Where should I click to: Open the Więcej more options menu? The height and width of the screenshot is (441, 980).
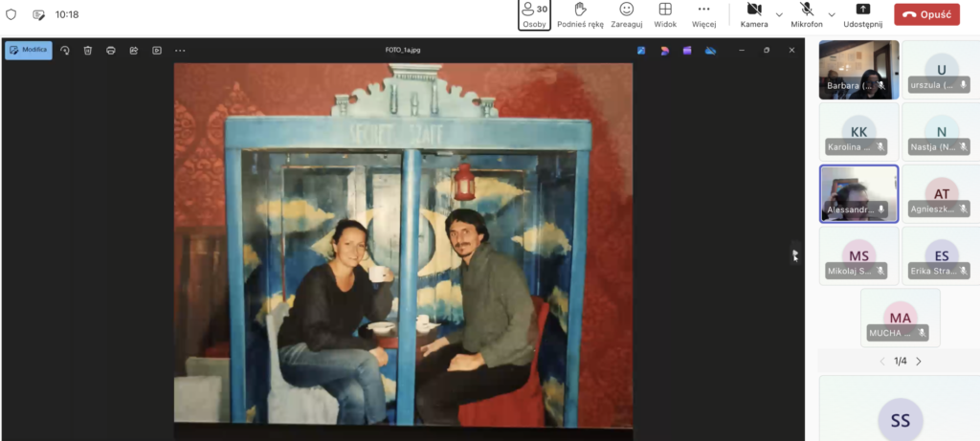(x=703, y=14)
